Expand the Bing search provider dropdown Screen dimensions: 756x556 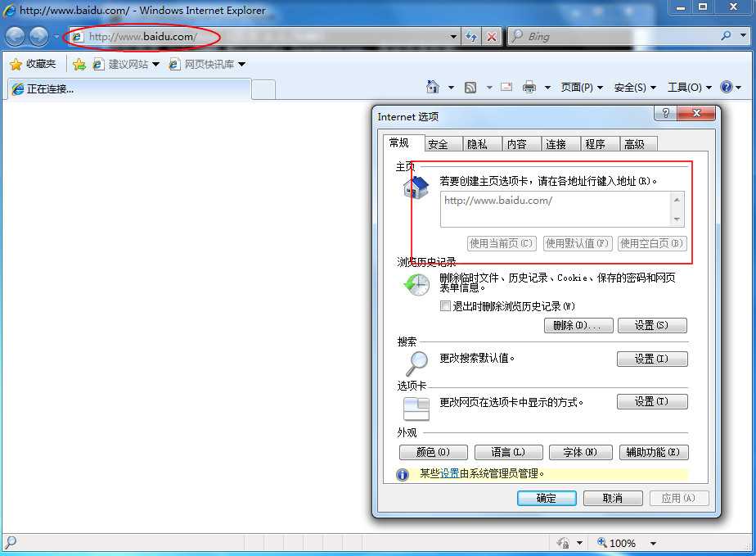(x=743, y=36)
